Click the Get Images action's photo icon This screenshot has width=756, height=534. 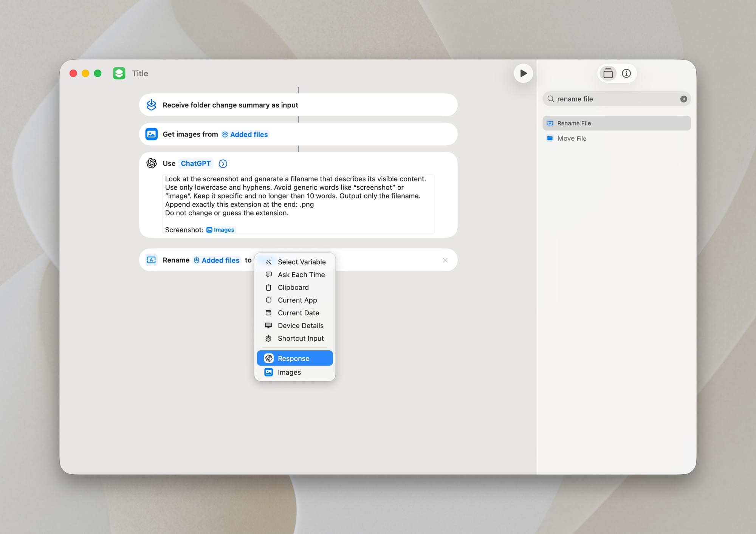(x=151, y=134)
